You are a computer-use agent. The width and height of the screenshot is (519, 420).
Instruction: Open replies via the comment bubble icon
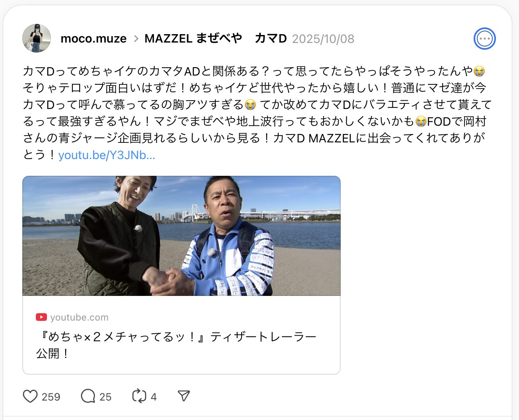click(88, 396)
